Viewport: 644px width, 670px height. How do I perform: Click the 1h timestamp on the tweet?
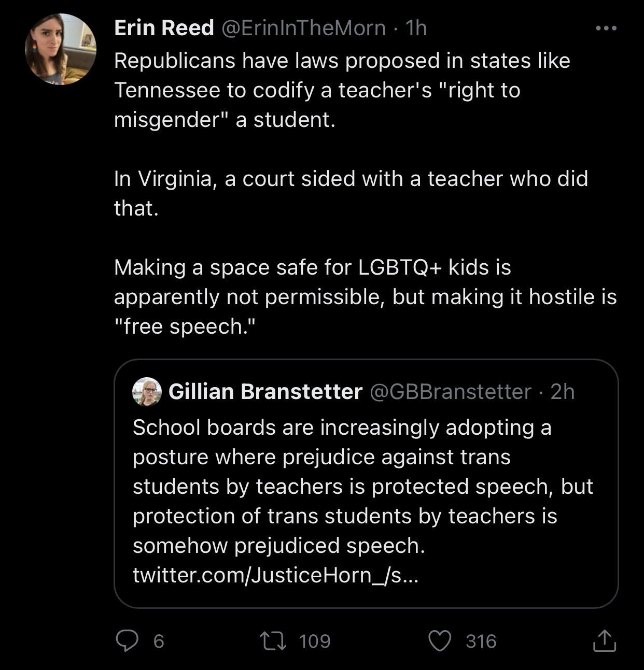pos(416,28)
